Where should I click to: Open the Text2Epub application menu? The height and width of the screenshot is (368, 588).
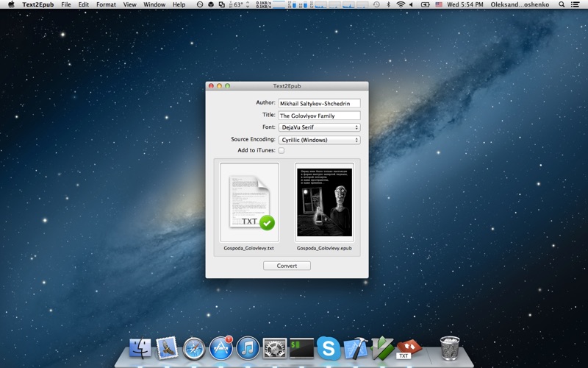38,4
